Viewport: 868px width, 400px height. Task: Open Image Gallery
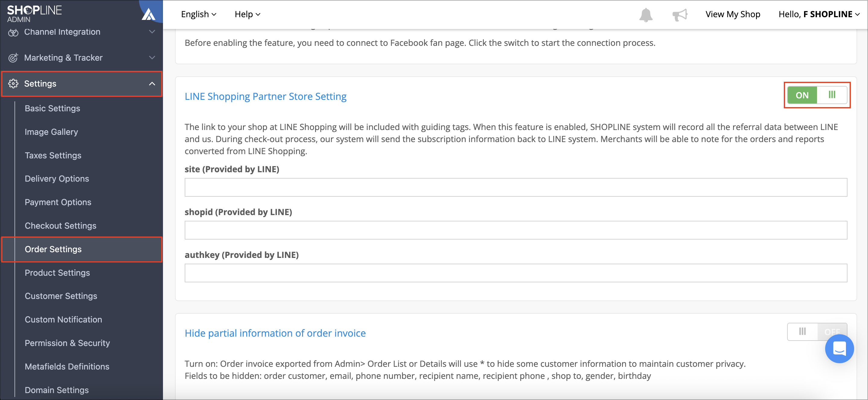point(51,132)
